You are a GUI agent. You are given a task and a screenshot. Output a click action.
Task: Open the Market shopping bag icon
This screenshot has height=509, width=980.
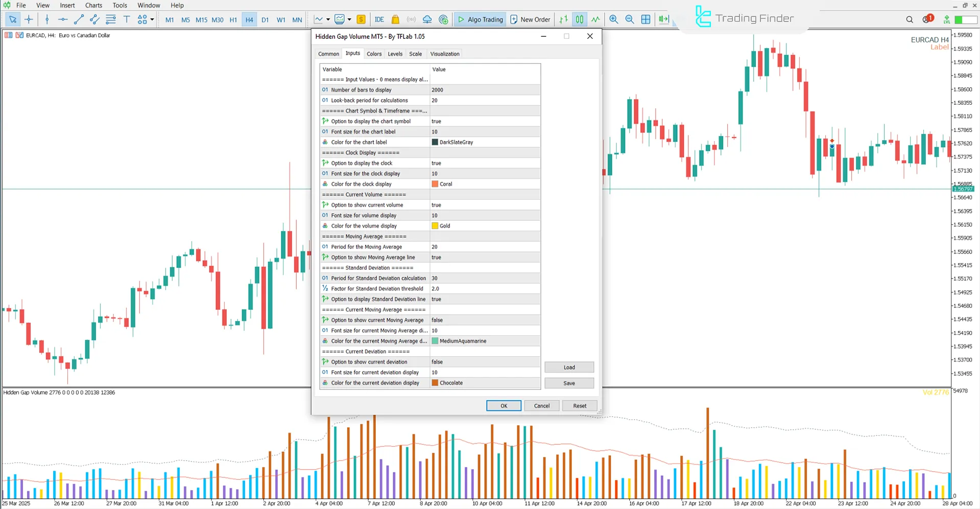coord(395,19)
